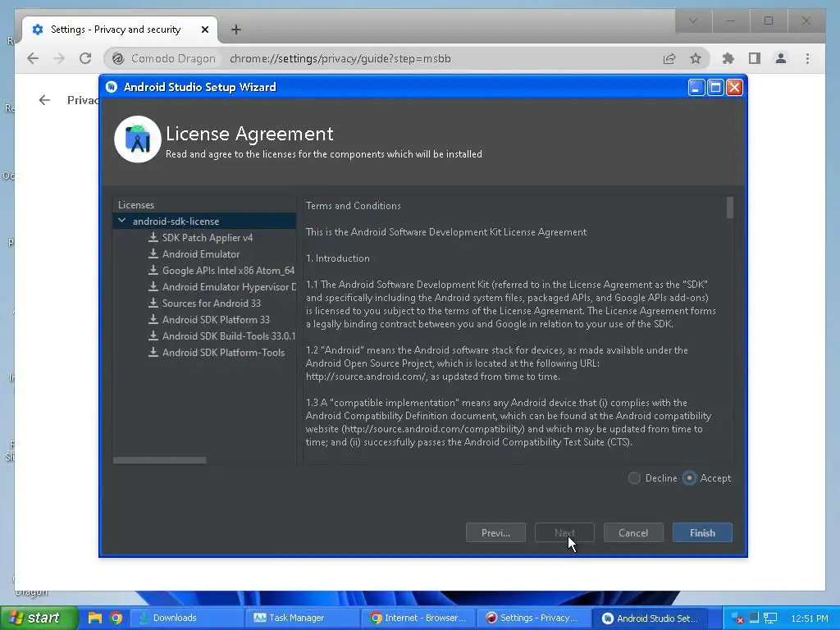Open the browser three-dot menu
Image resolution: width=840 pixels, height=630 pixels.
tap(807, 58)
